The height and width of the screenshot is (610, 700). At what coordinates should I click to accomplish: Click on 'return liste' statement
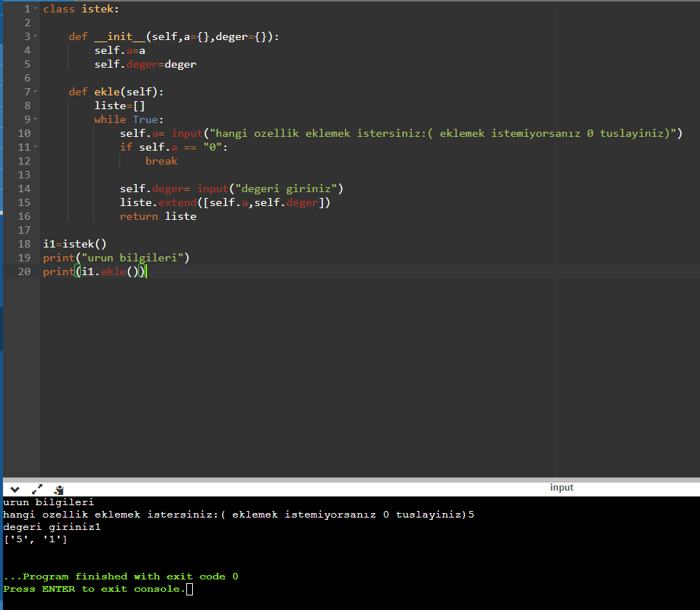pos(158,217)
